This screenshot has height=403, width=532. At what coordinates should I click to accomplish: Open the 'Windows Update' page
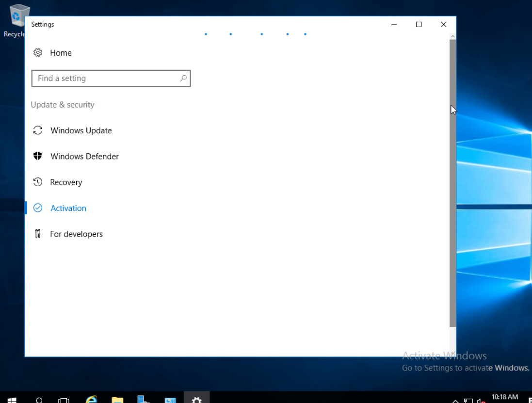click(x=81, y=130)
